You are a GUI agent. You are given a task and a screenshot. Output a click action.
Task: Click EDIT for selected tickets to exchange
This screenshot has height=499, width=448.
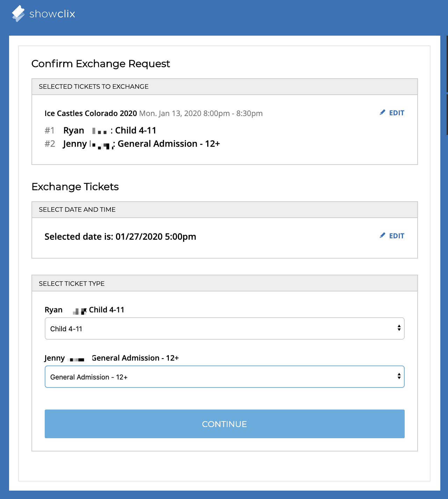pos(396,113)
